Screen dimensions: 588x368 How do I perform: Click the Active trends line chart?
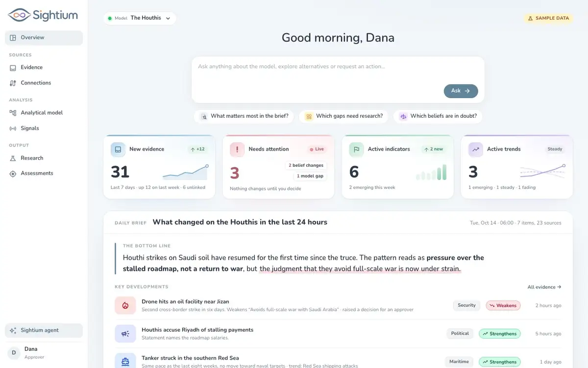(543, 172)
